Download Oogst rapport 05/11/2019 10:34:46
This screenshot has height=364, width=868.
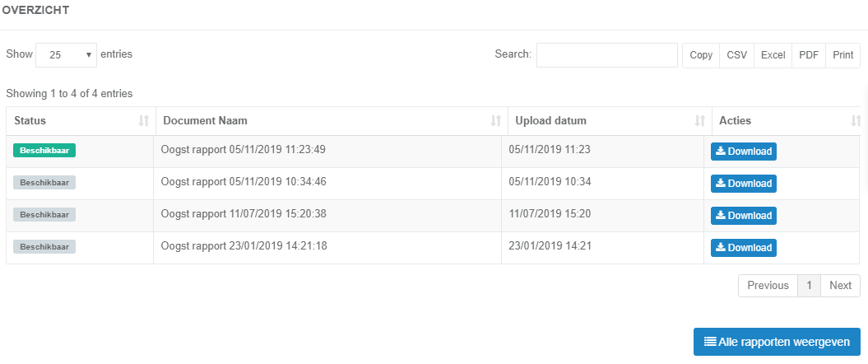click(744, 184)
